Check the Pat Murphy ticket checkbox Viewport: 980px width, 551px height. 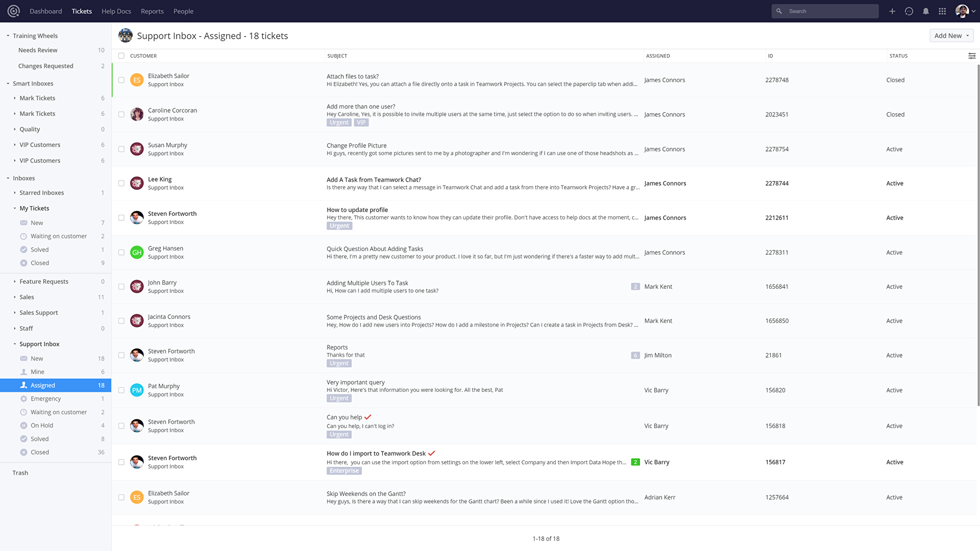pyautogui.click(x=121, y=390)
